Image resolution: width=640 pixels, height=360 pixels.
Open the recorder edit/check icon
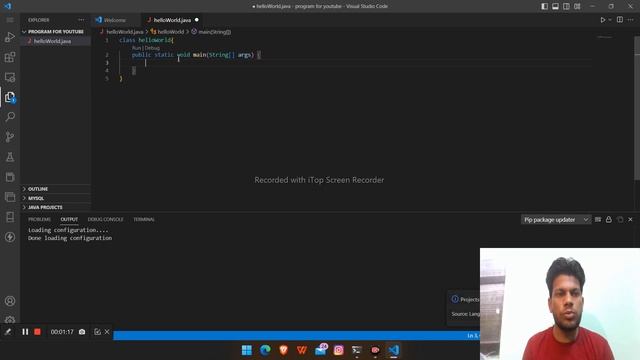click(97, 332)
